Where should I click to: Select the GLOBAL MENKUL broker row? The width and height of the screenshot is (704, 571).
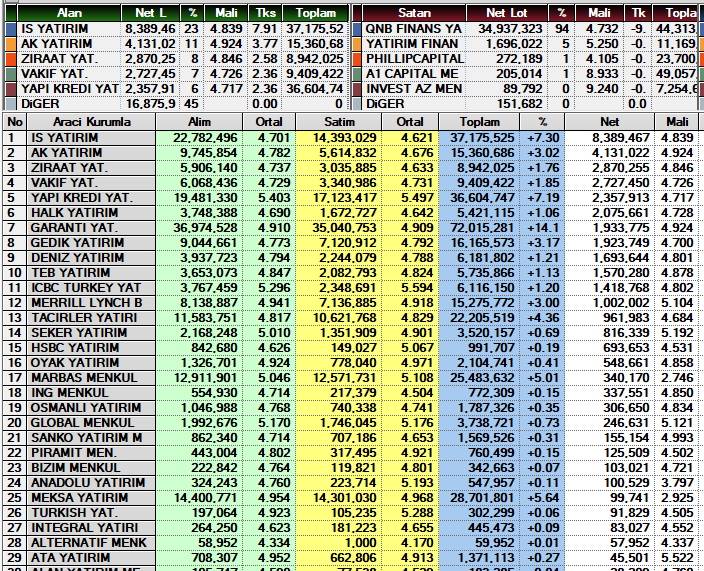[351, 423]
